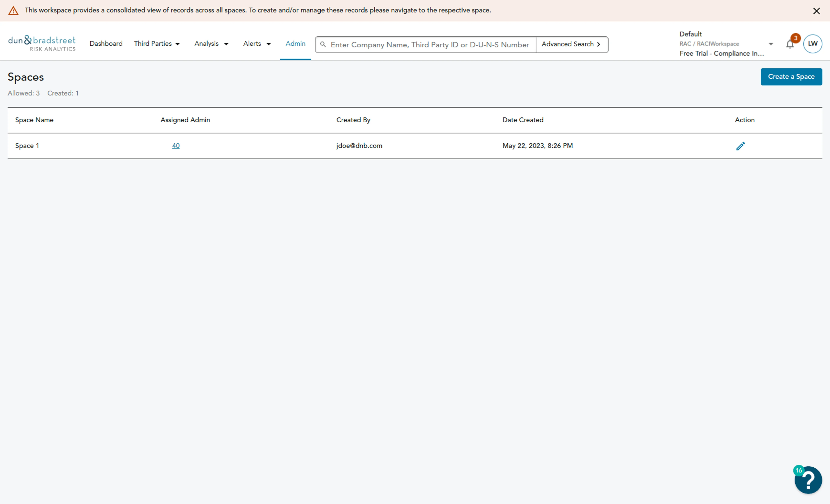
Task: Open the notifications bell icon
Action: pyautogui.click(x=790, y=44)
